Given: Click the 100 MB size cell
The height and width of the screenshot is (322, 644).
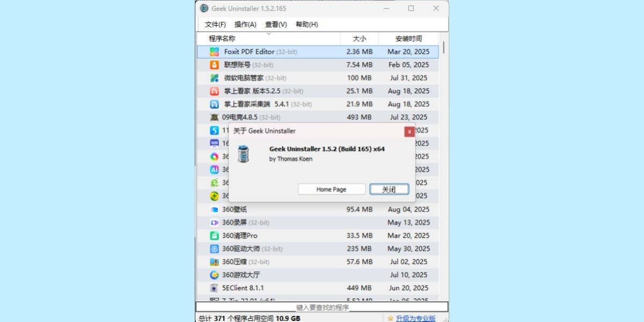Looking at the screenshot, I should click(360, 78).
